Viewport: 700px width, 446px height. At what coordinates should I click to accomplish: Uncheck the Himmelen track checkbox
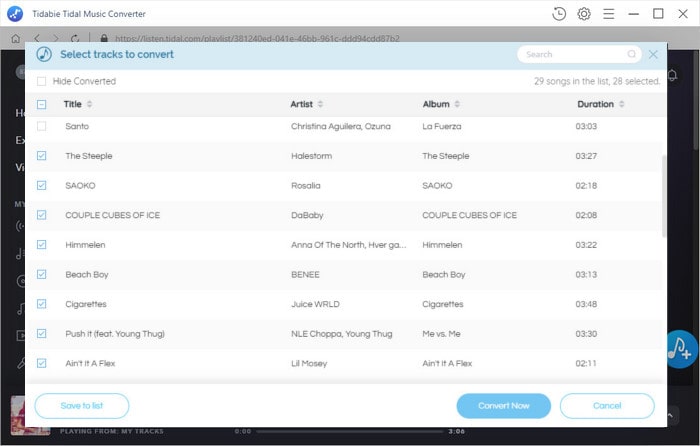[42, 245]
